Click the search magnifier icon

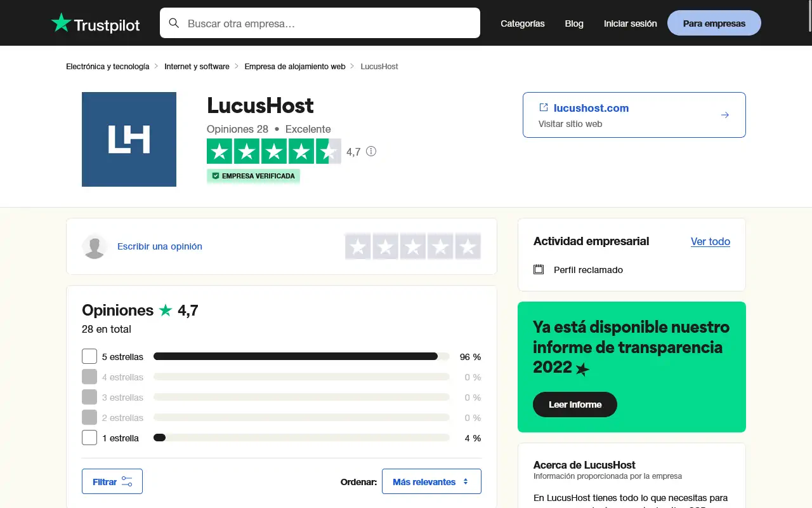pyautogui.click(x=174, y=23)
